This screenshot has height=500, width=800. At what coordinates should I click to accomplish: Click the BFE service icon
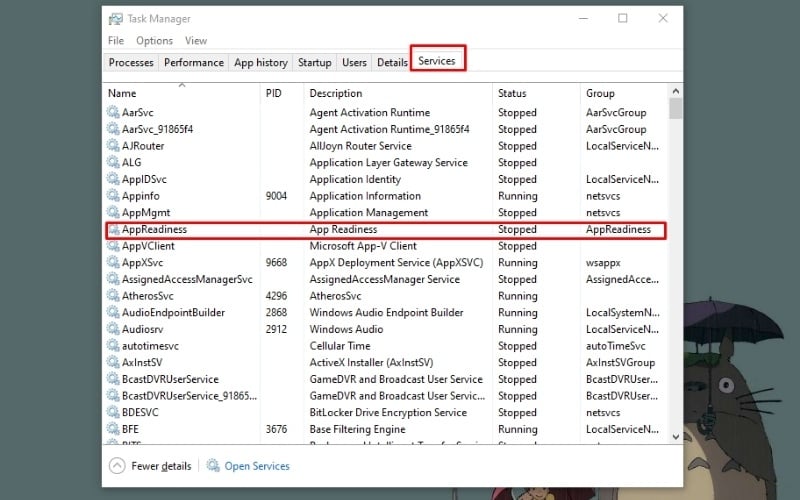[113, 430]
